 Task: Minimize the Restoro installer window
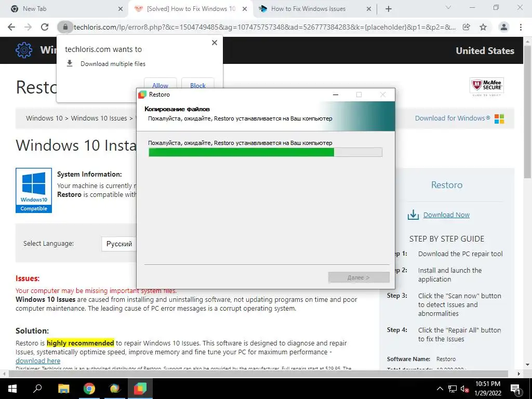point(336,95)
